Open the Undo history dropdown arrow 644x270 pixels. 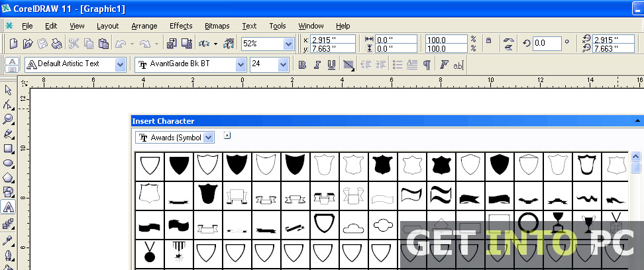132,44
